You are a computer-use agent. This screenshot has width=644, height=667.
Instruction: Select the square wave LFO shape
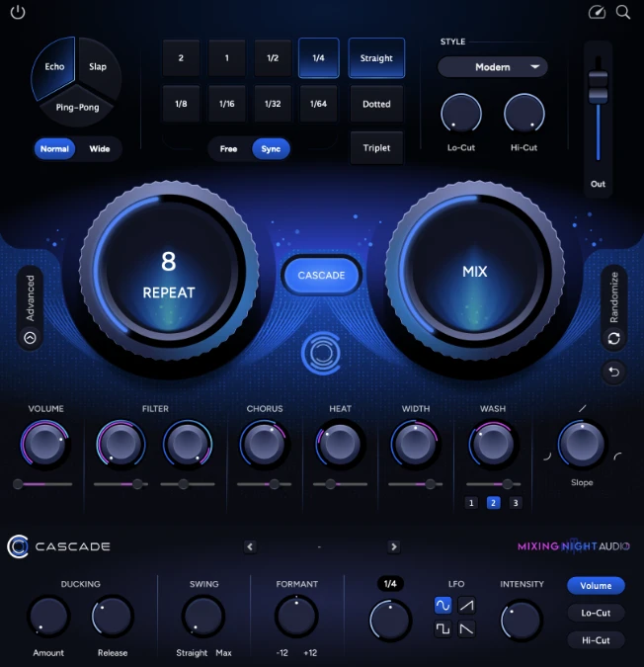(x=443, y=628)
